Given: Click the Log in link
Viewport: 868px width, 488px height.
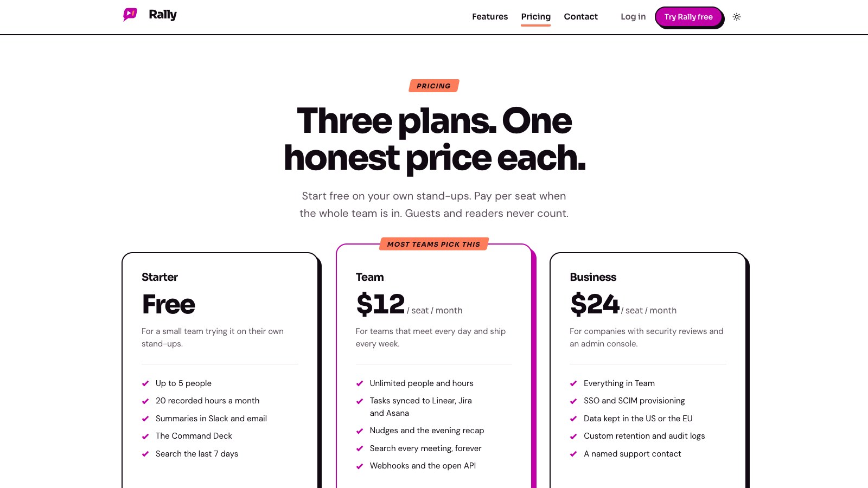Looking at the screenshot, I should [633, 17].
